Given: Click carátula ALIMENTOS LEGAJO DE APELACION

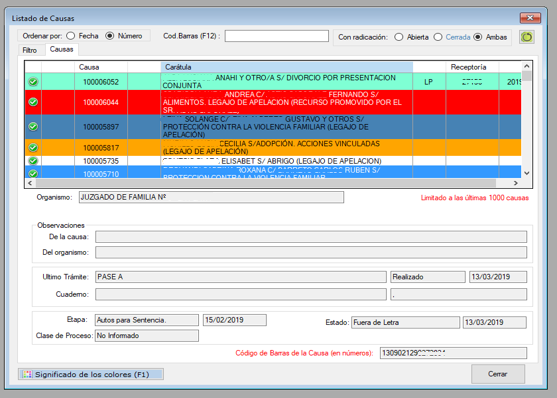Looking at the screenshot, I should [x=287, y=102].
